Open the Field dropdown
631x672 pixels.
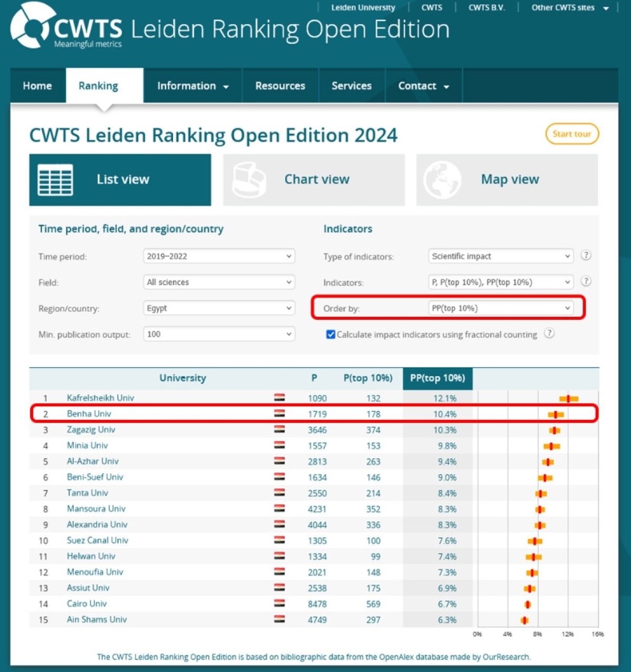[x=219, y=282]
